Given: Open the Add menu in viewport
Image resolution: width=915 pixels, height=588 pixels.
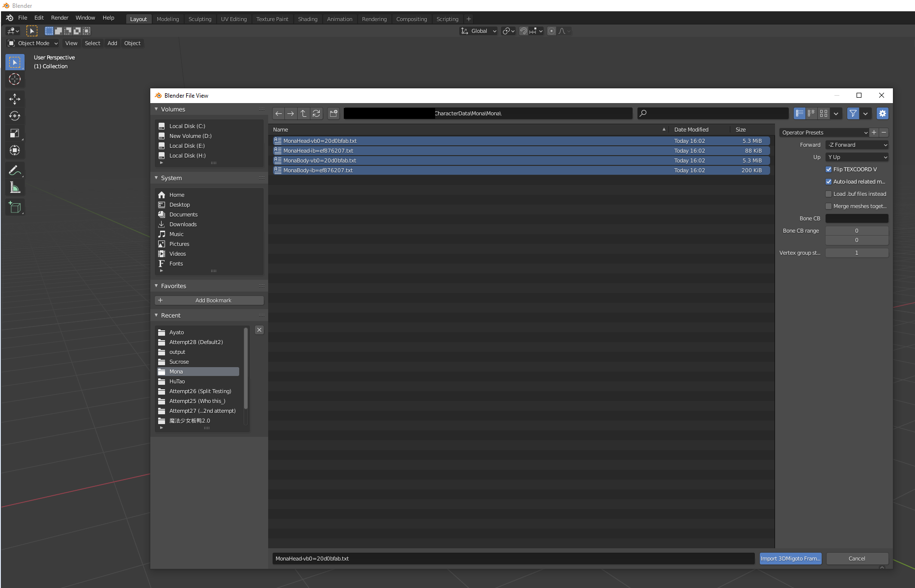Looking at the screenshot, I should coord(112,43).
